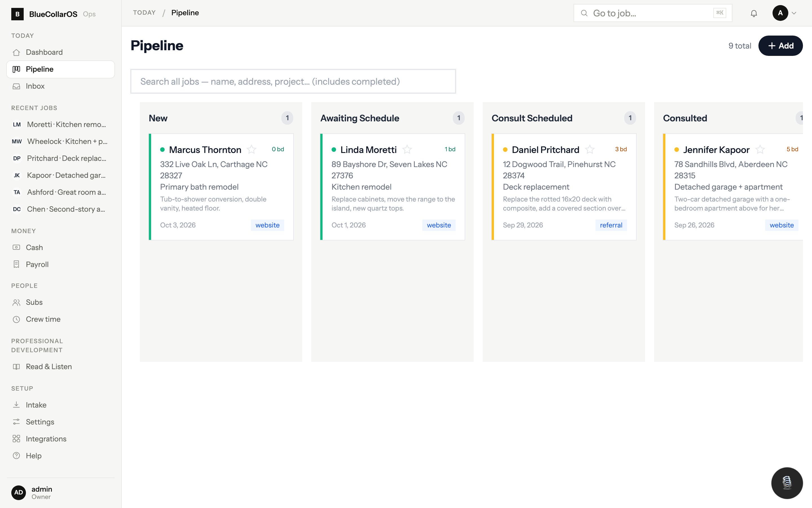This screenshot has width=812, height=508.
Task: Click the microphone voice assistant button
Action: [787, 483]
